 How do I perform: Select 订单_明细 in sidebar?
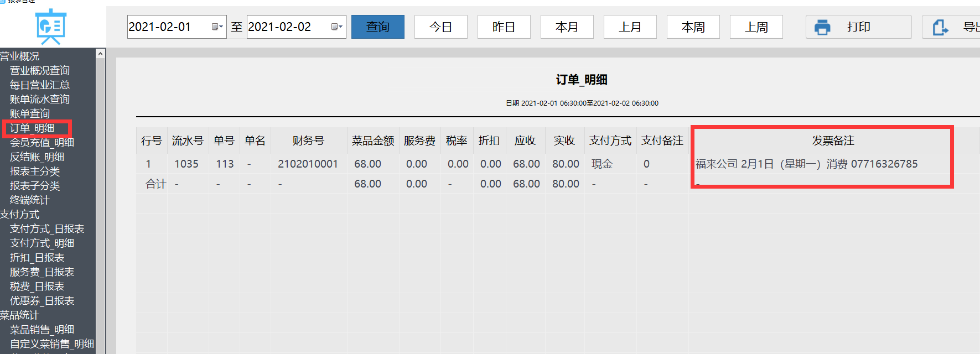point(32,128)
